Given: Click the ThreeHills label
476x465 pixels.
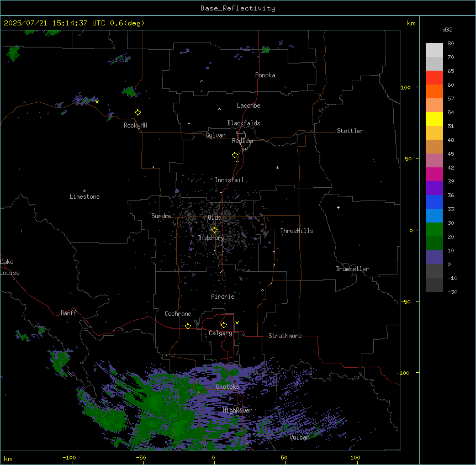Looking at the screenshot, I should tap(297, 231).
